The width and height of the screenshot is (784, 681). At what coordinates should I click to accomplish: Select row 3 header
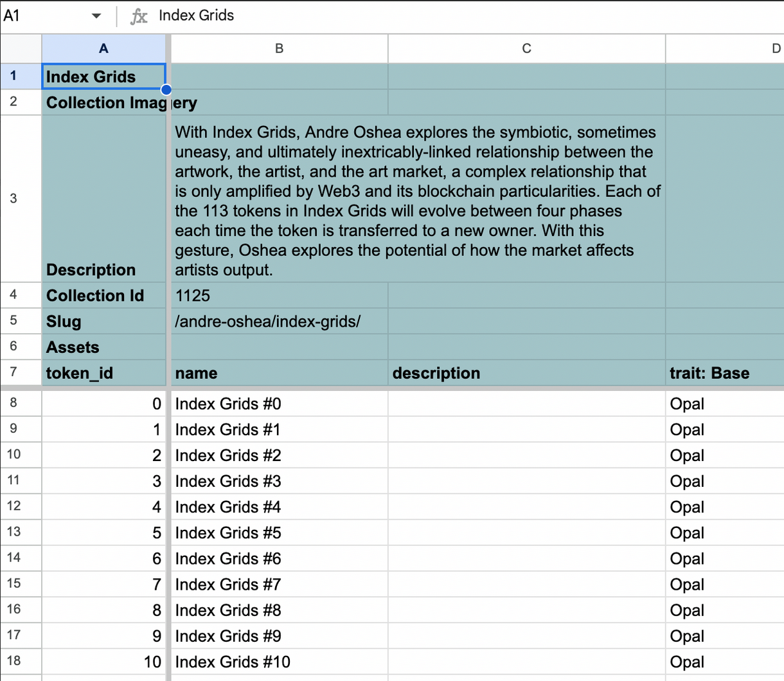[x=21, y=198]
